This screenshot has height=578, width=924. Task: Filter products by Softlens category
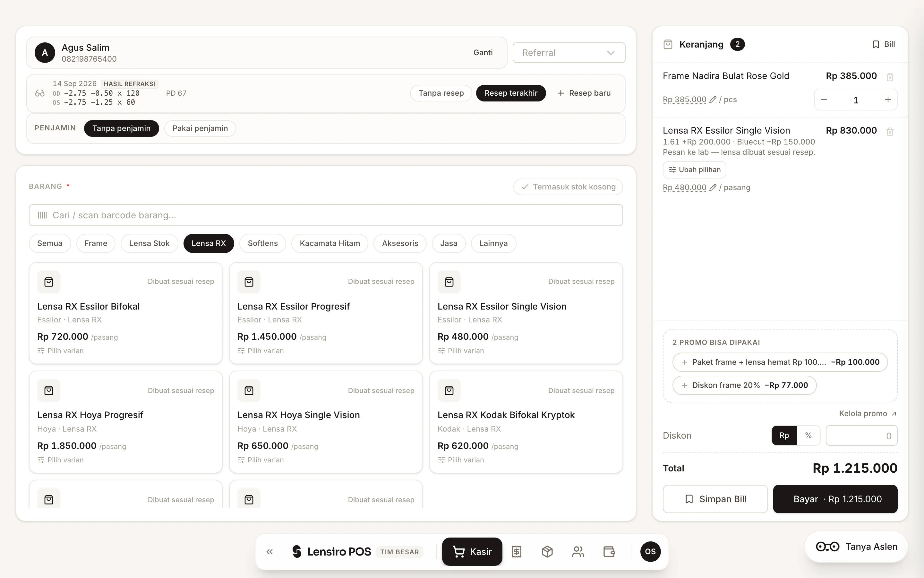tap(263, 243)
